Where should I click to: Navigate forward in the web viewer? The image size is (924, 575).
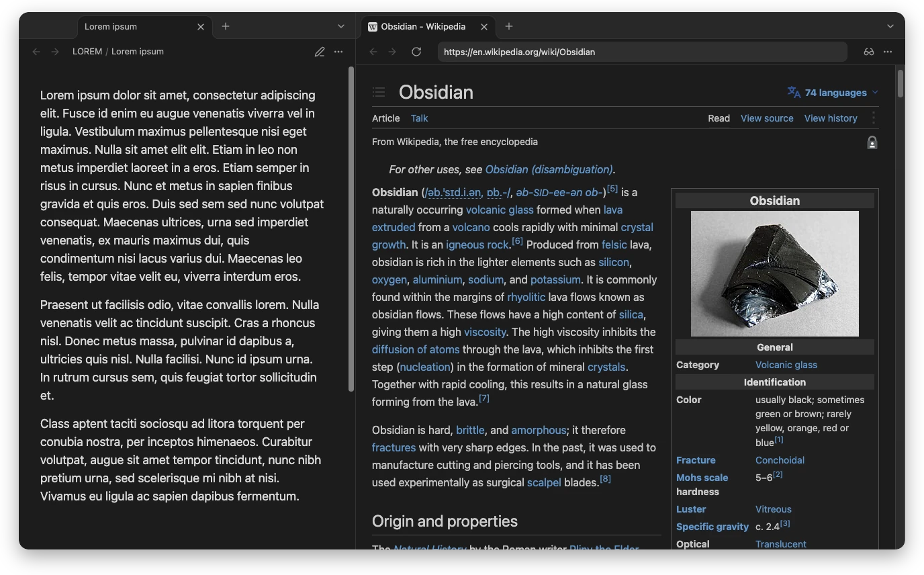[x=392, y=52]
